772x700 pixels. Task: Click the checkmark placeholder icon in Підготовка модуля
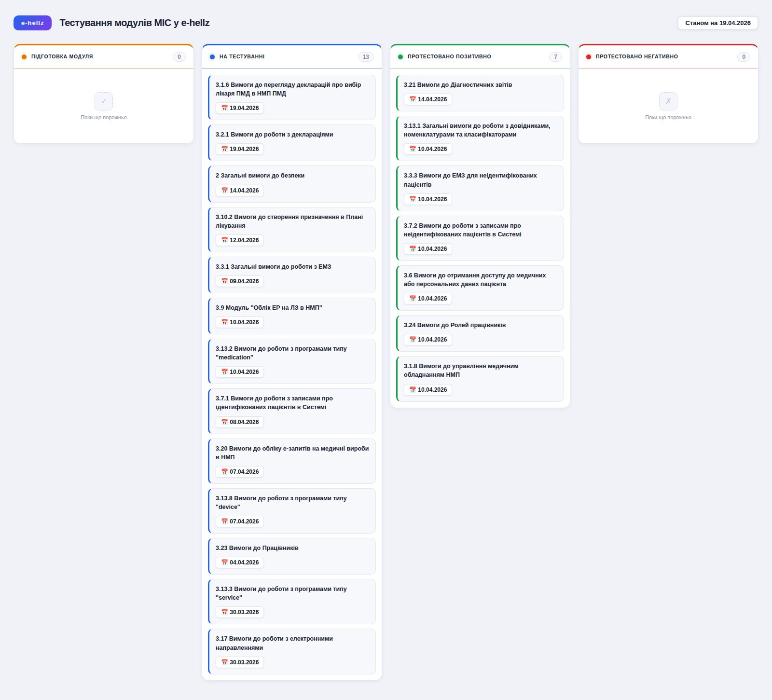point(104,101)
